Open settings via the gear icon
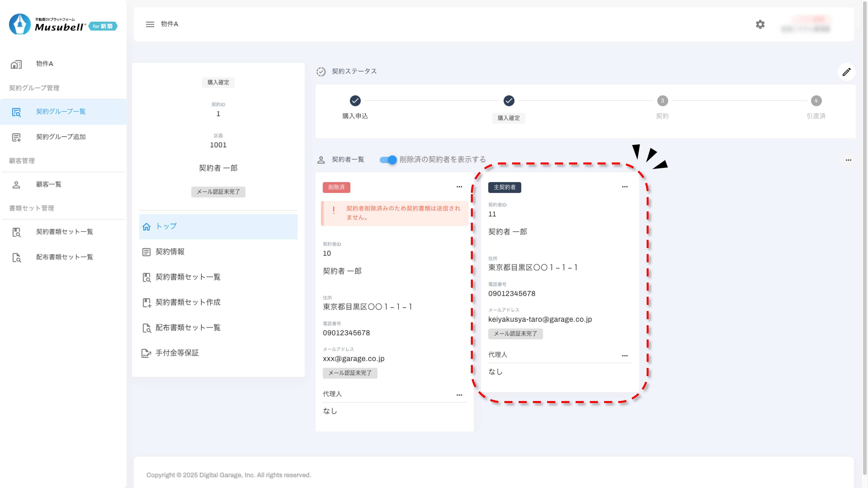 coord(760,24)
